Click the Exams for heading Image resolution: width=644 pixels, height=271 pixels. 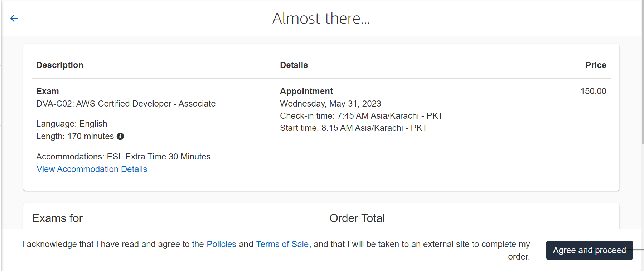57,218
